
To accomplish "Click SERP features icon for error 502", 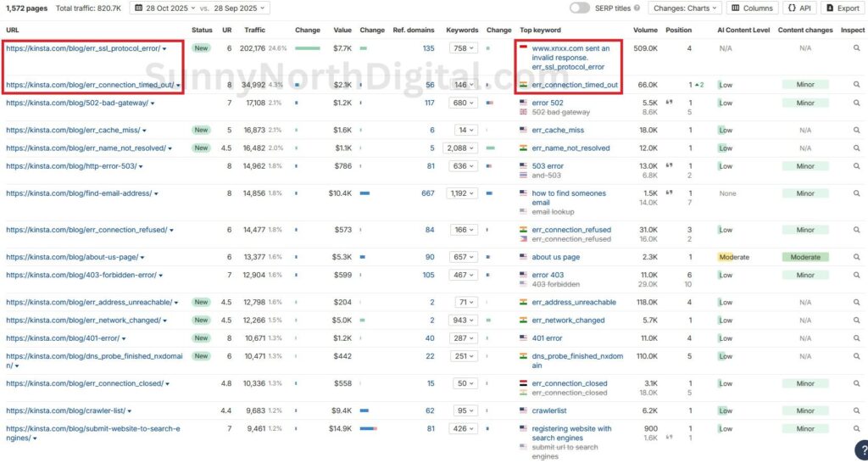I will coord(670,103).
